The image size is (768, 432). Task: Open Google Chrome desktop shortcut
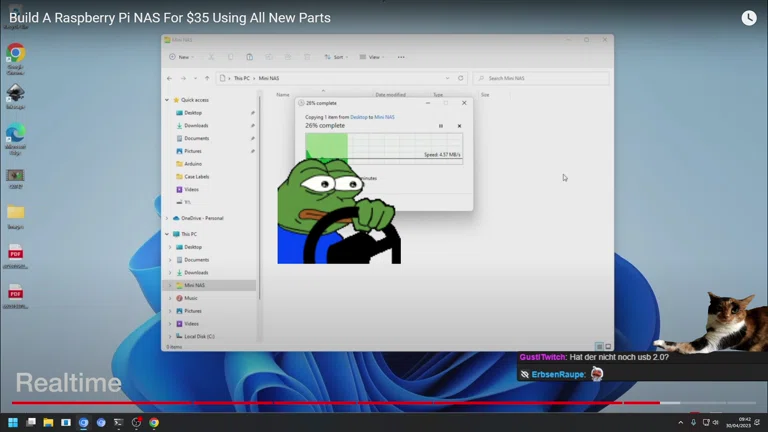(16, 56)
